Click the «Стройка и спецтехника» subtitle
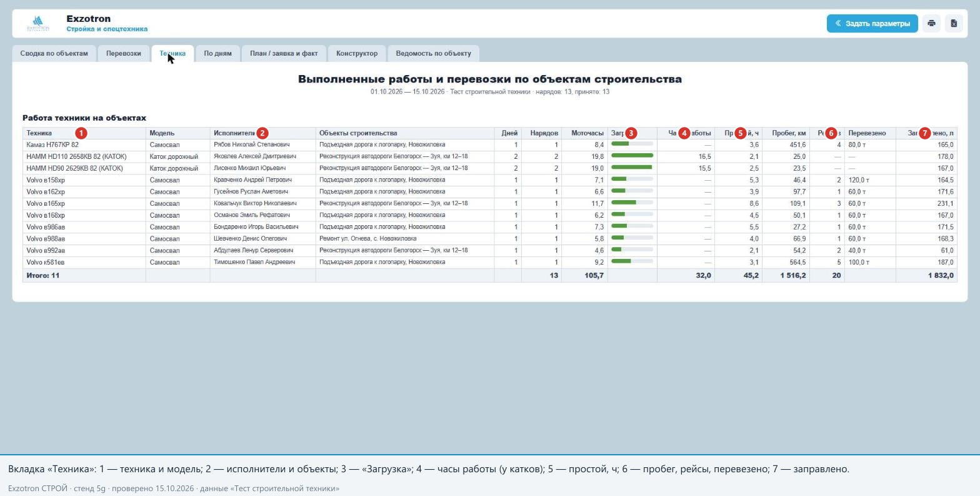The height and width of the screenshot is (496, 980). (107, 29)
